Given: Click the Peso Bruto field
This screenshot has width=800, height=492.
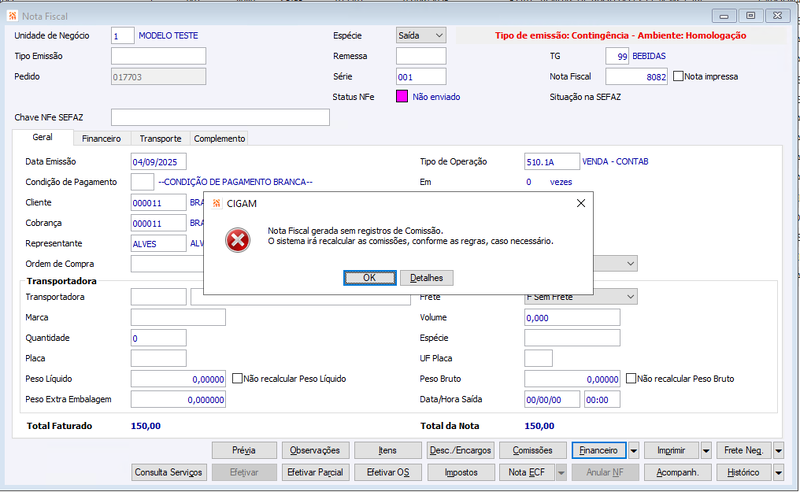Looking at the screenshot, I should pos(572,379).
